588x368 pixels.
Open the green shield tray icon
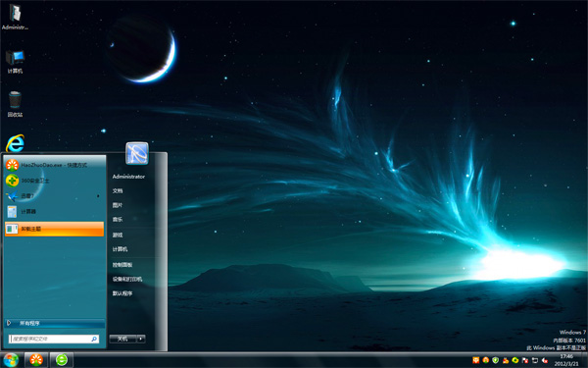pyautogui.click(x=495, y=360)
